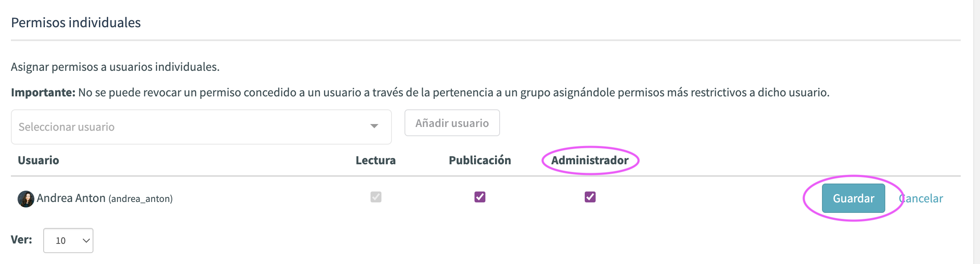980x264 pixels.
Task: Click the Guardar button
Action: coord(853,198)
